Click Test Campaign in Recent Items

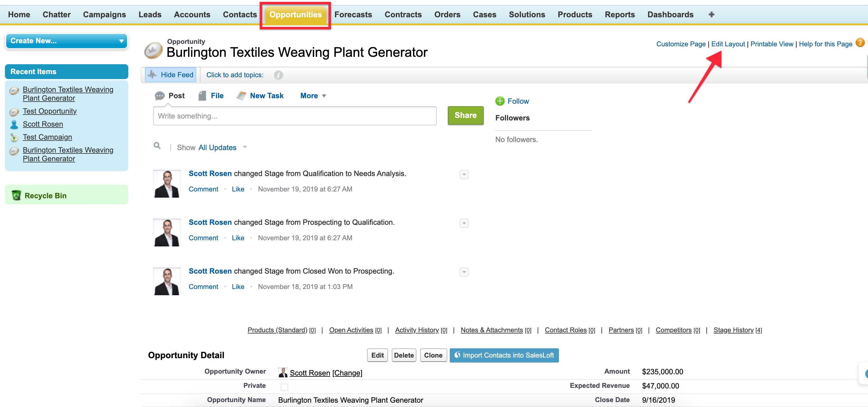47,137
